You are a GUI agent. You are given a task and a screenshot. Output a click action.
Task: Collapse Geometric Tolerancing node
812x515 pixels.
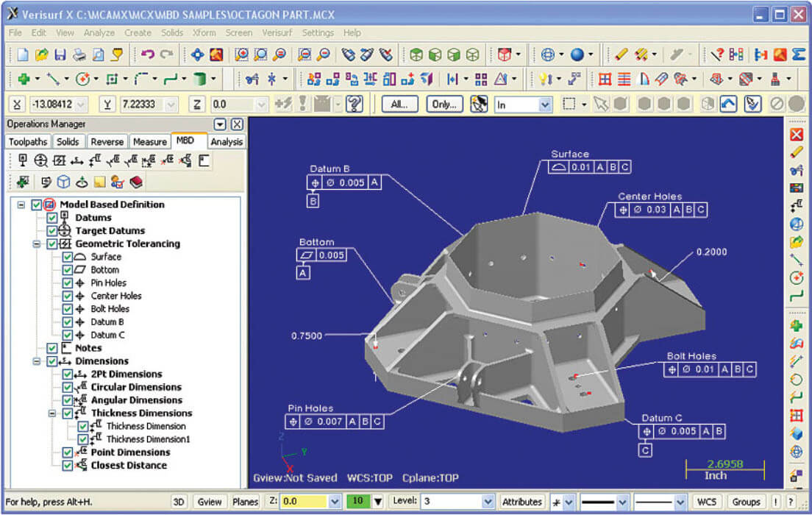[37, 244]
